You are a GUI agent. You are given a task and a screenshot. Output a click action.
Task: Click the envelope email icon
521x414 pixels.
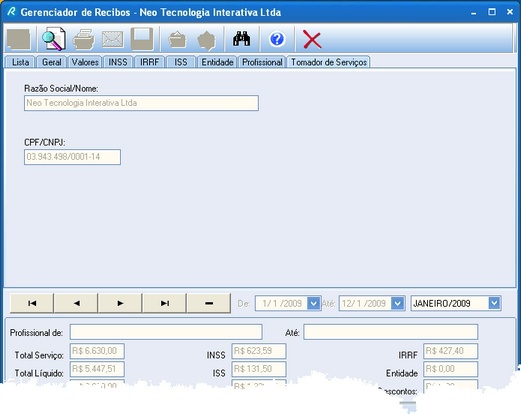[x=113, y=40]
